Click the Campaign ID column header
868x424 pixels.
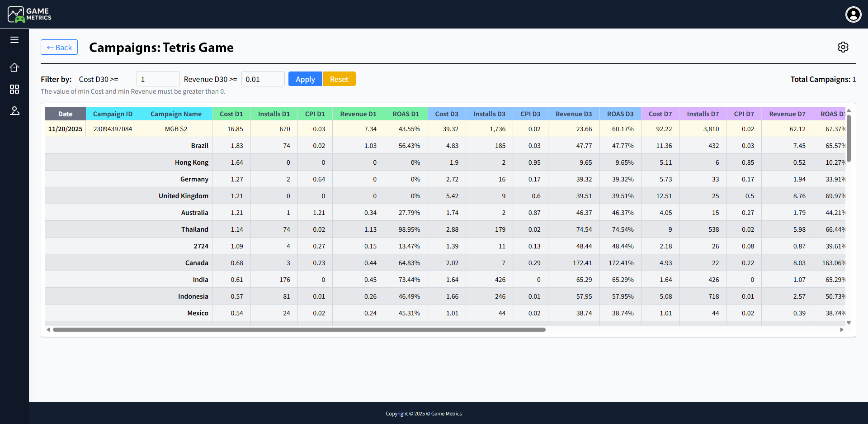click(113, 114)
